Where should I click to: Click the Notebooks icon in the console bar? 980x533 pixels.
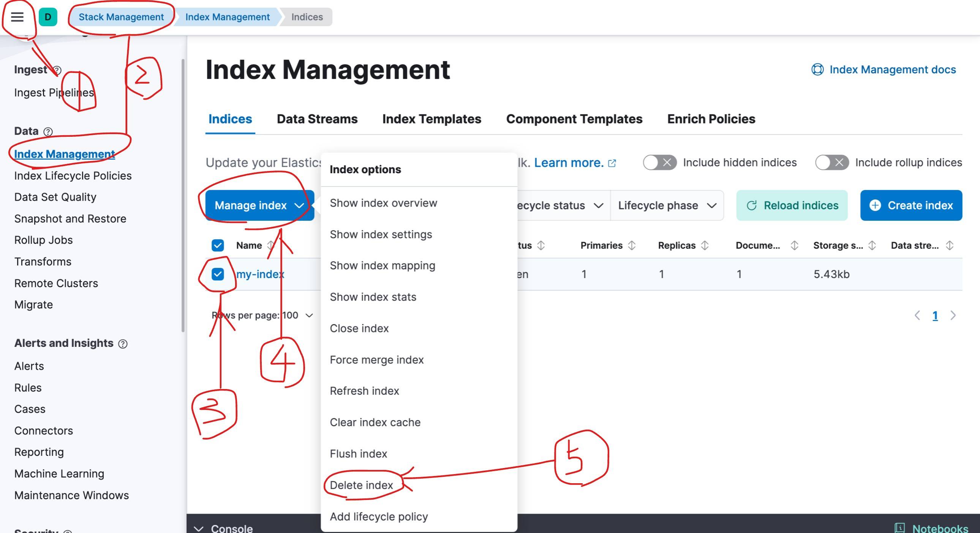[900, 528]
